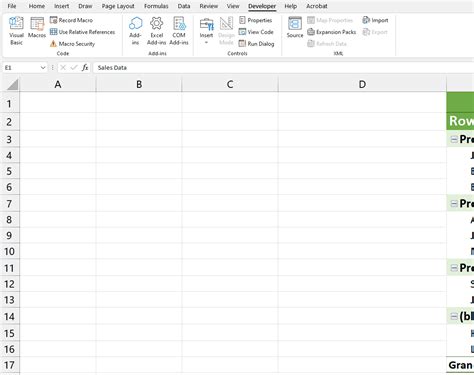Open the Acrobat tab

(x=317, y=6)
